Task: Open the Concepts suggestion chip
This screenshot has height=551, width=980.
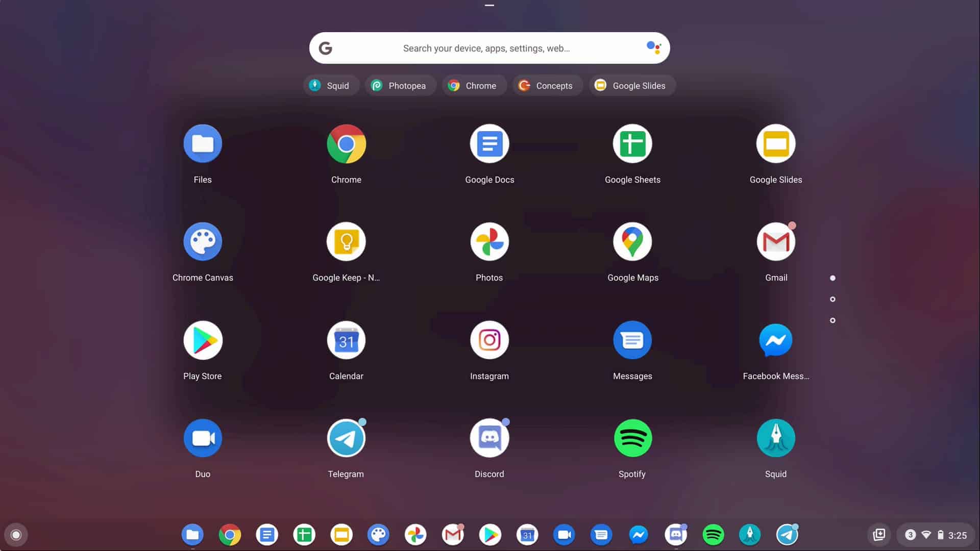Action: pos(547,85)
